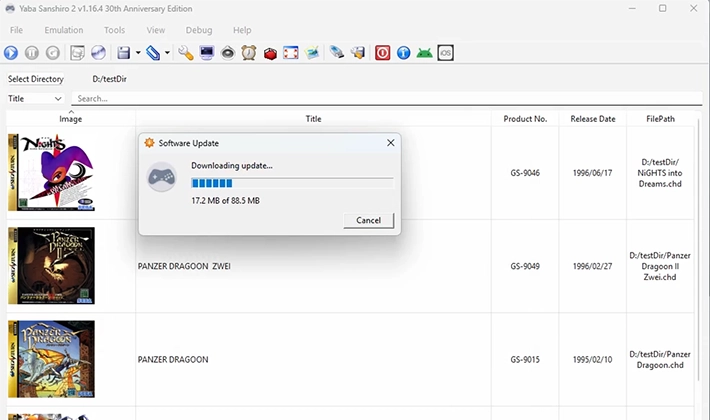Screen dimensions: 710x420
Task: Click release date 1995/02/10
Action: point(592,359)
